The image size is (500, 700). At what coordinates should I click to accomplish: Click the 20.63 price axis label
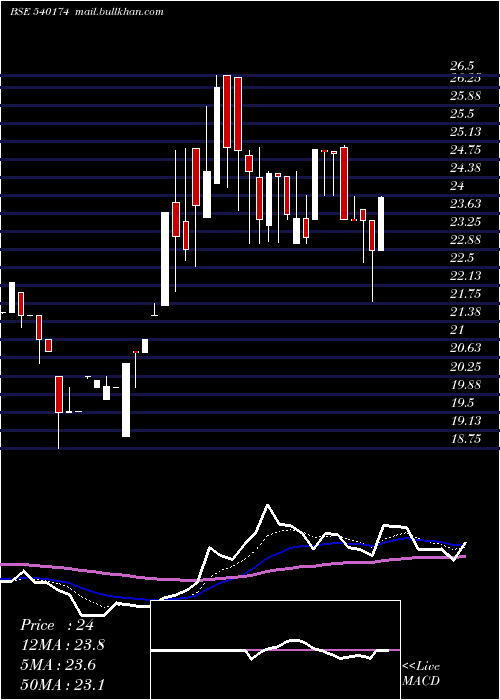465,348
